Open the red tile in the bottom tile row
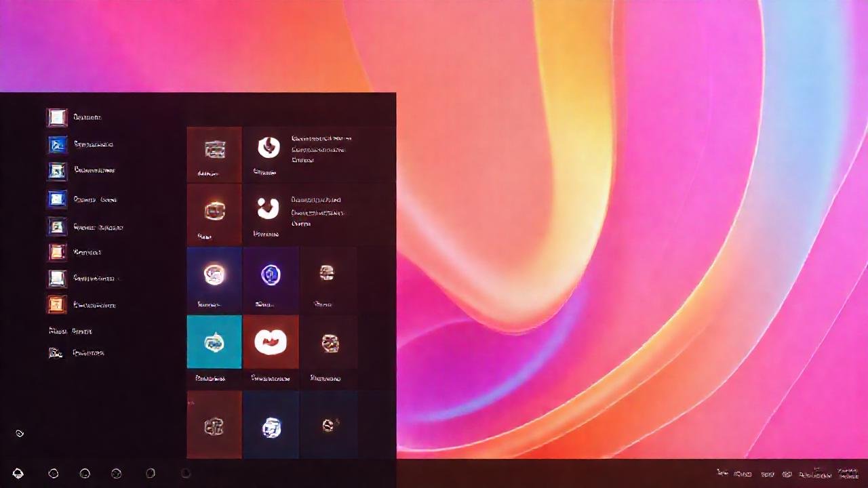 tap(214, 425)
